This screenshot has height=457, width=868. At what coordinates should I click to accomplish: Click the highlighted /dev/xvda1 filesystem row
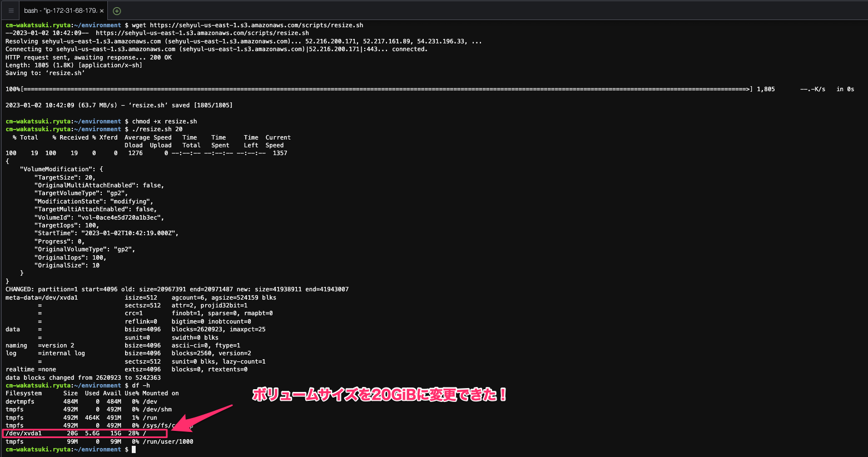[x=85, y=433]
